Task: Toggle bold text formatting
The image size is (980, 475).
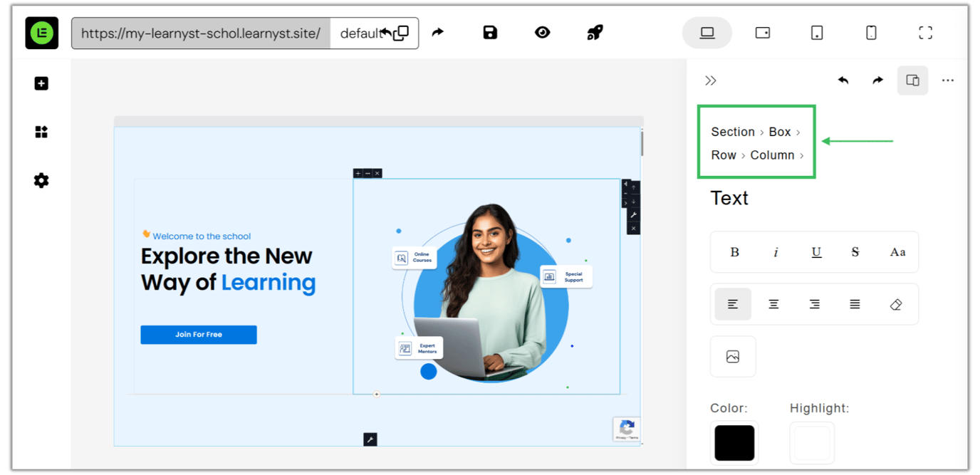Action: coord(734,252)
